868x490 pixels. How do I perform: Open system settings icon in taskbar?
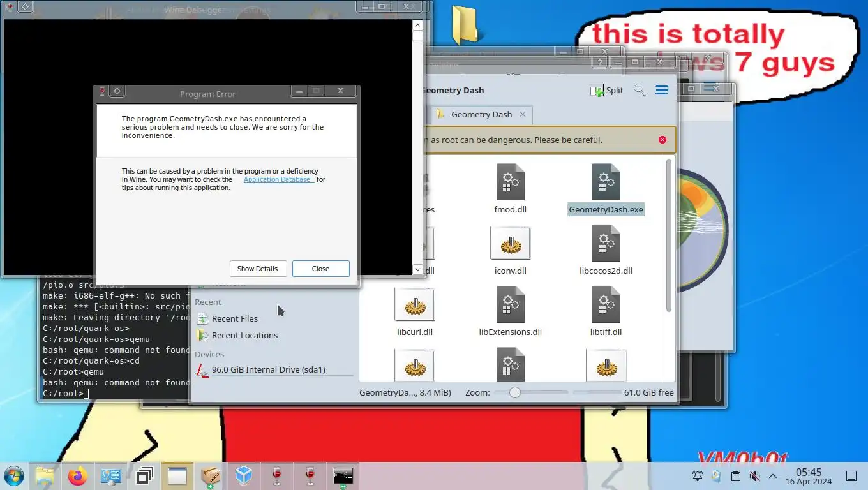click(x=111, y=476)
